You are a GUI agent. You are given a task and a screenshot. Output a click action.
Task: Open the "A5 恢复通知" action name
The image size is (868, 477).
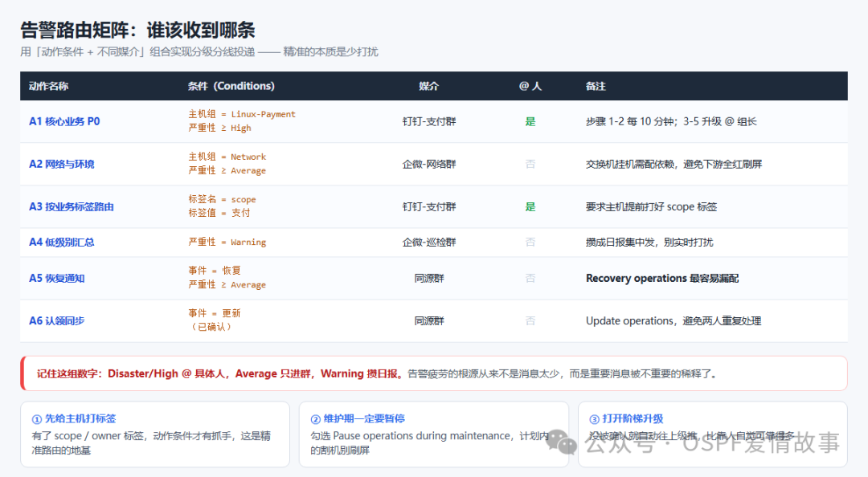[x=56, y=279]
